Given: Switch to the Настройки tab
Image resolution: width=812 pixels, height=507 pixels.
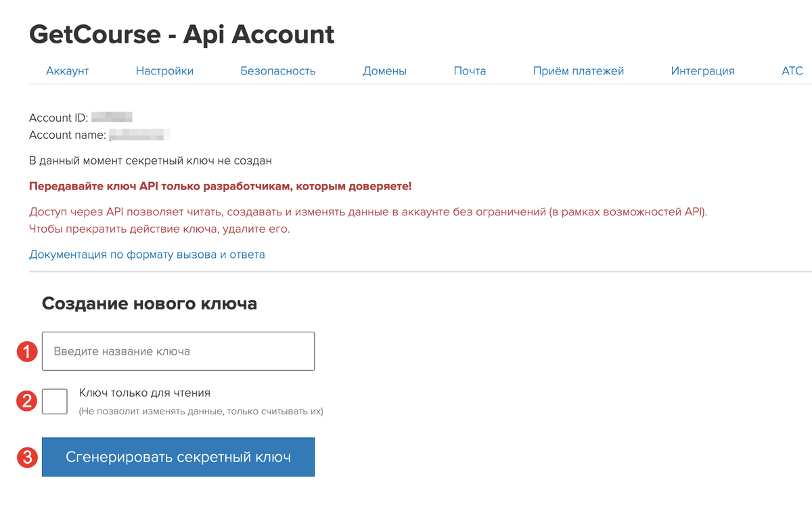Looking at the screenshot, I should [164, 70].
